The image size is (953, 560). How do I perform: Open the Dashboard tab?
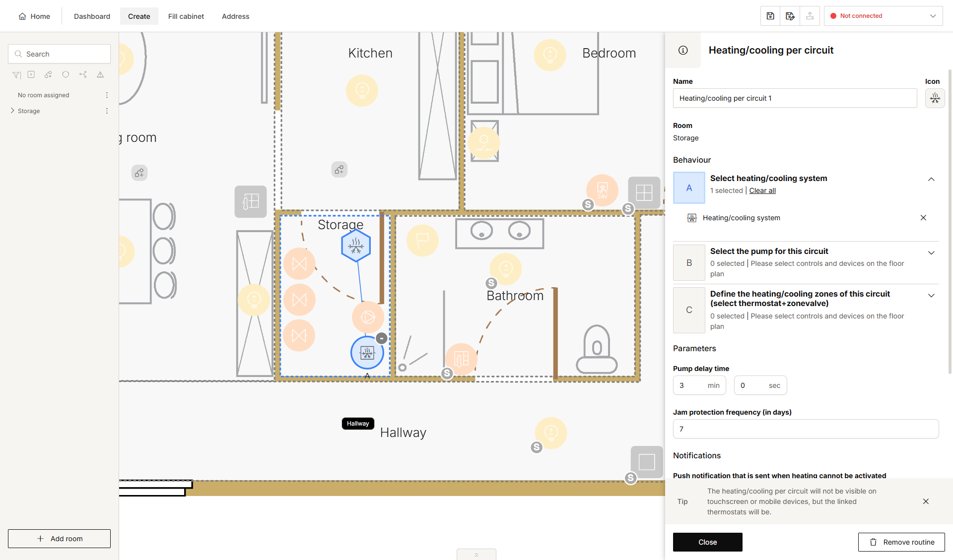92,16
